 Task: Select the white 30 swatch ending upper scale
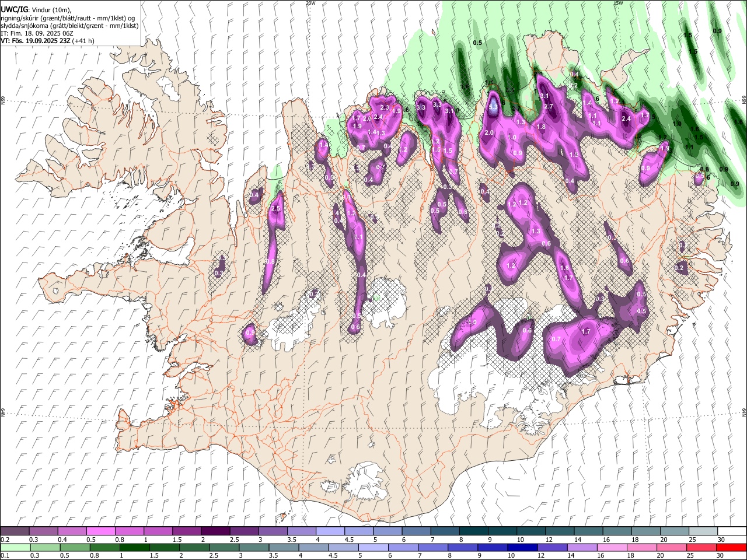click(732, 531)
